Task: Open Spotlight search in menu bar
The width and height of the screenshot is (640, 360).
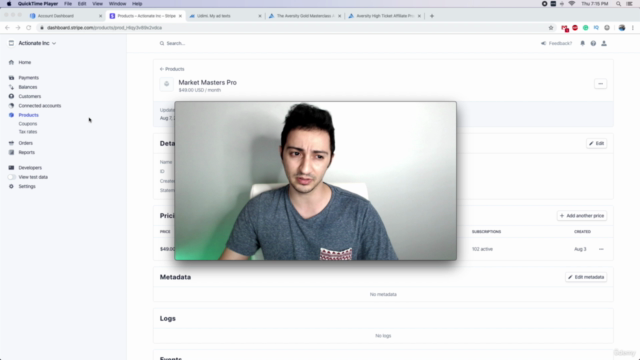Action: [x=618, y=4]
